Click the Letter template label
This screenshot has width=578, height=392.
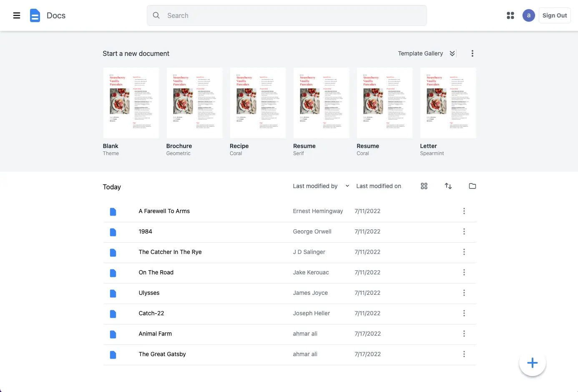click(x=428, y=146)
